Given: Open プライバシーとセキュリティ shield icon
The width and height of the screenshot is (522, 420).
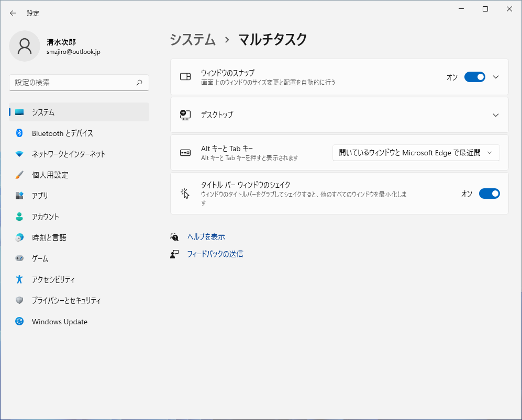Looking at the screenshot, I should coord(19,300).
